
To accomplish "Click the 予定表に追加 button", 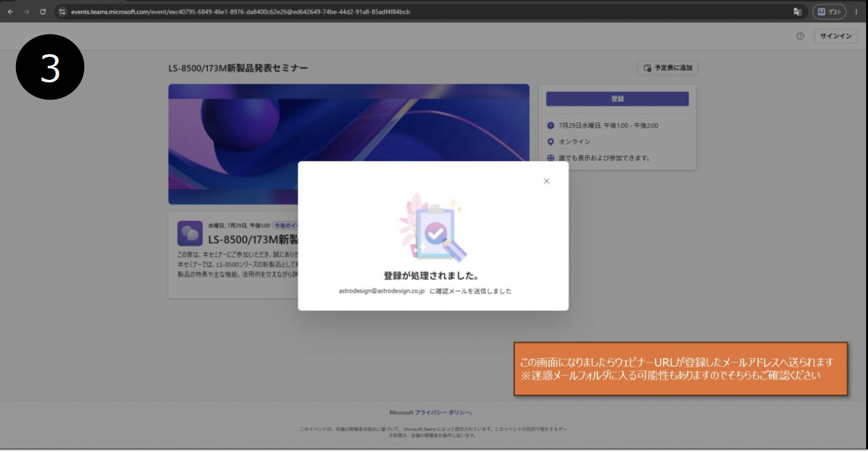I will tap(668, 68).
